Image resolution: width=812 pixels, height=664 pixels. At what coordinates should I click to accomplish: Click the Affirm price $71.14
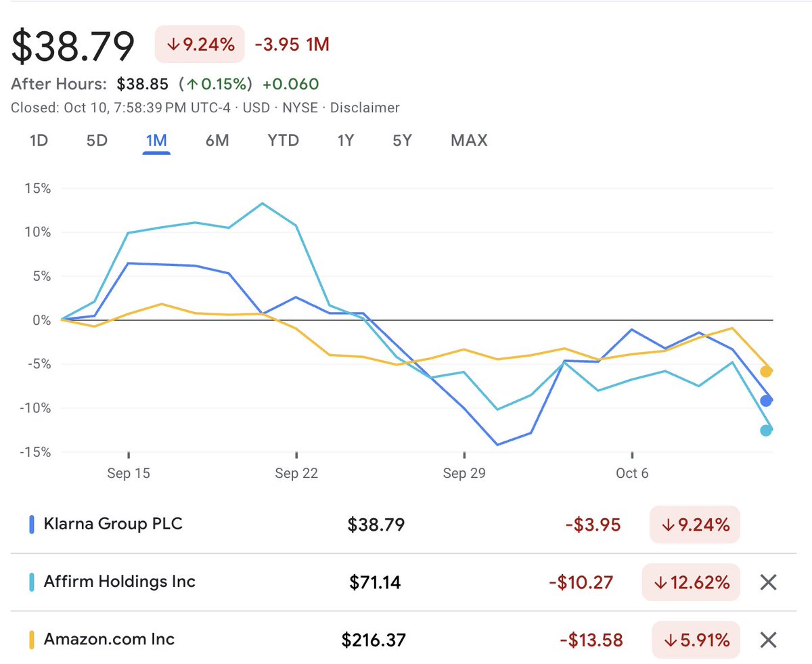tap(376, 582)
